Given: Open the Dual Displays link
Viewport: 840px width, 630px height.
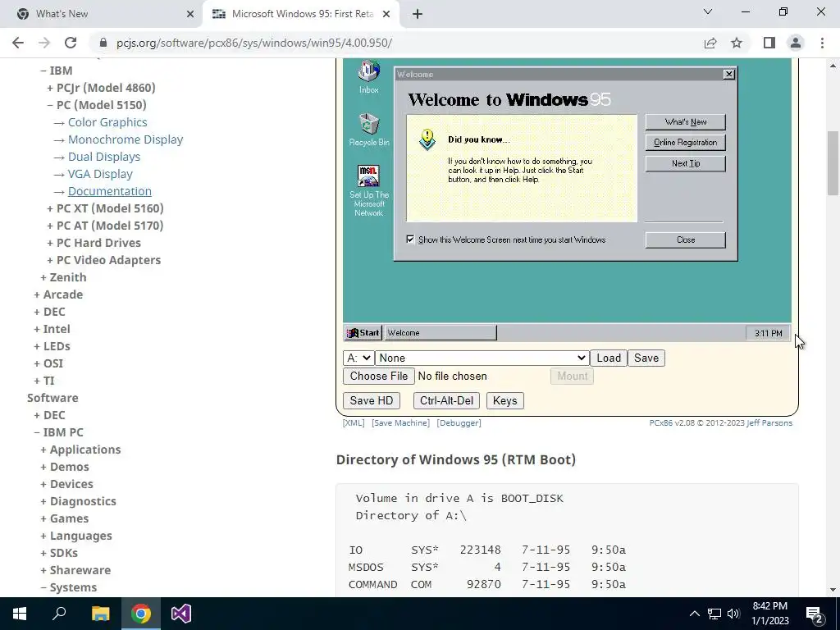Looking at the screenshot, I should (x=104, y=157).
